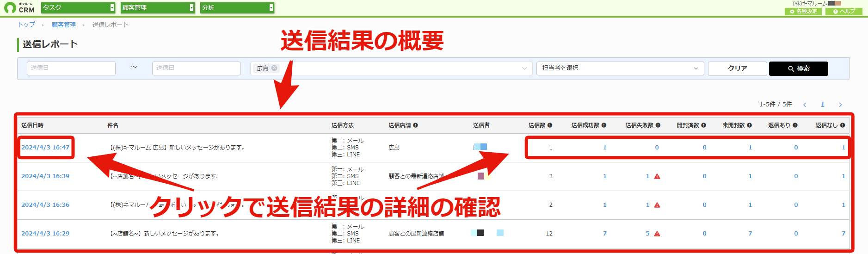
Task: Open info icon beside 返信なし header
Action: point(843,125)
